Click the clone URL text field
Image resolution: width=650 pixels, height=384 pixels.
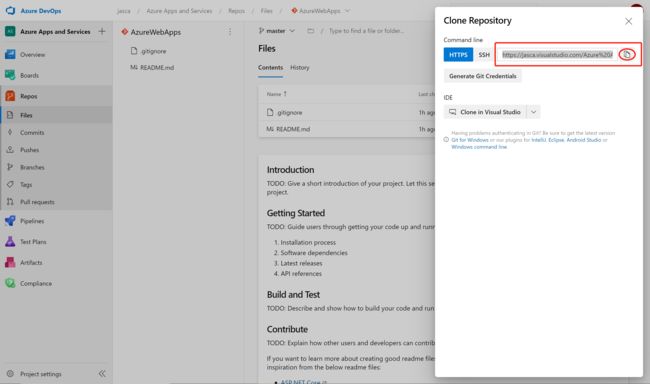(557, 55)
